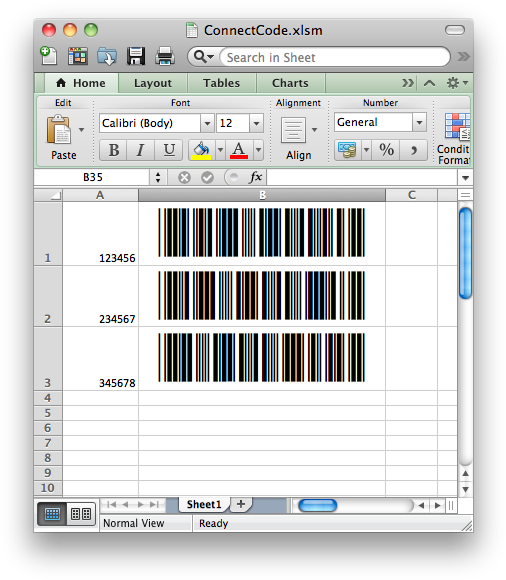Click the Paste clipboard icon

pos(58,129)
